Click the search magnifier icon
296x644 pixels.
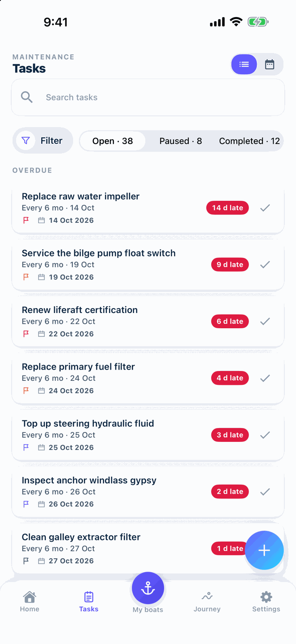[x=27, y=97]
